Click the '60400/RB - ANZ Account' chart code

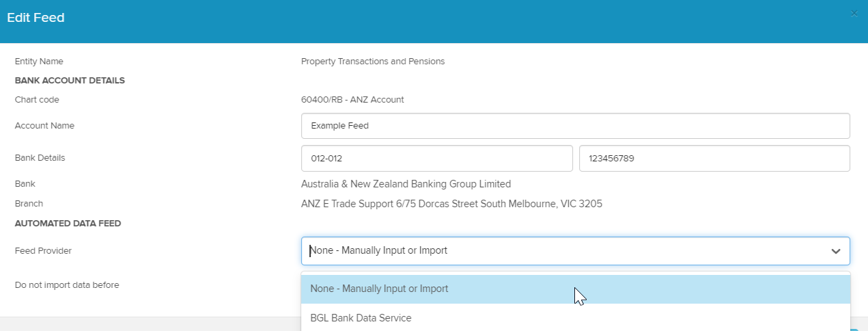(x=352, y=100)
